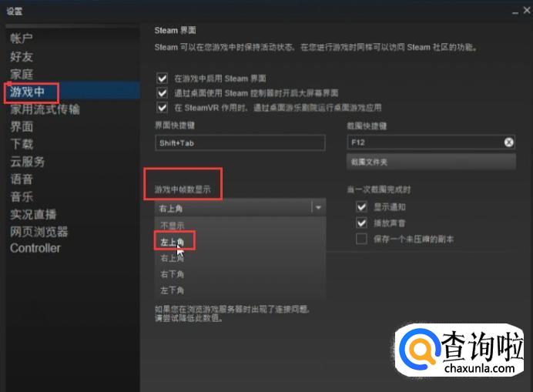The image size is (533, 392).
Task: Close the settings window
Action: pos(527,11)
